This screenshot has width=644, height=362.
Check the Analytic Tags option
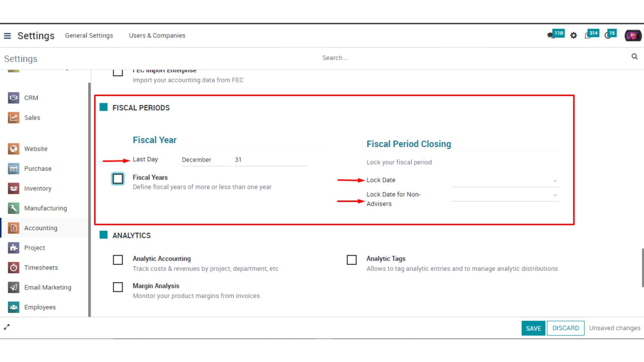tap(351, 260)
